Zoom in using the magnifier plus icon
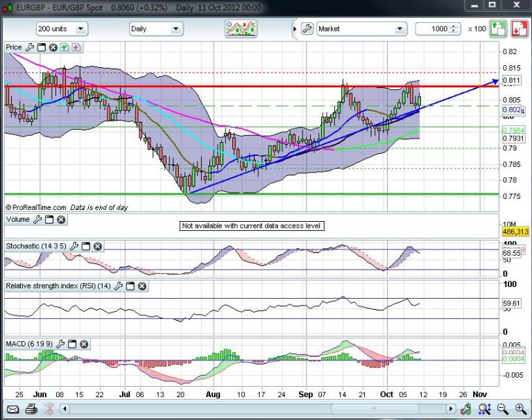This screenshot has height=420, width=532. pyautogui.click(x=520, y=409)
